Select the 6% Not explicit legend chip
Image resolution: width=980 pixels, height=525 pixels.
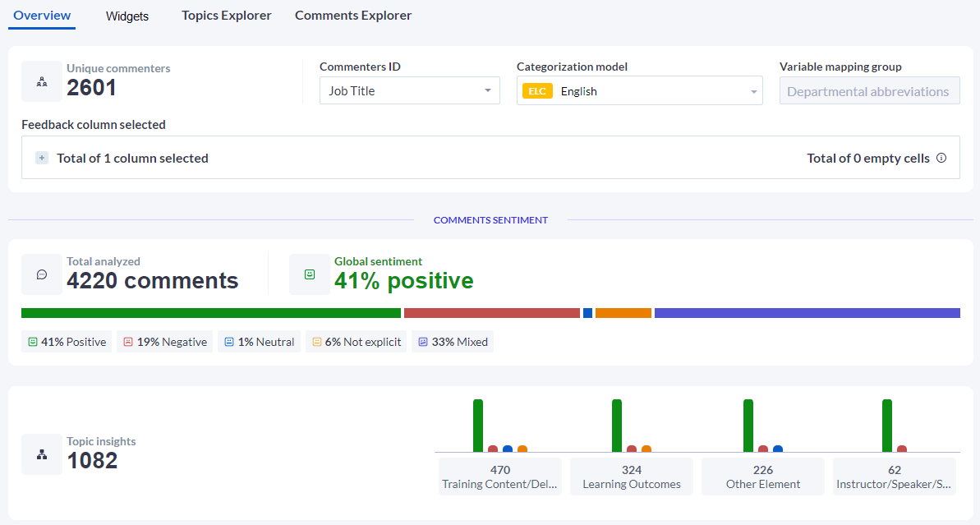point(357,342)
